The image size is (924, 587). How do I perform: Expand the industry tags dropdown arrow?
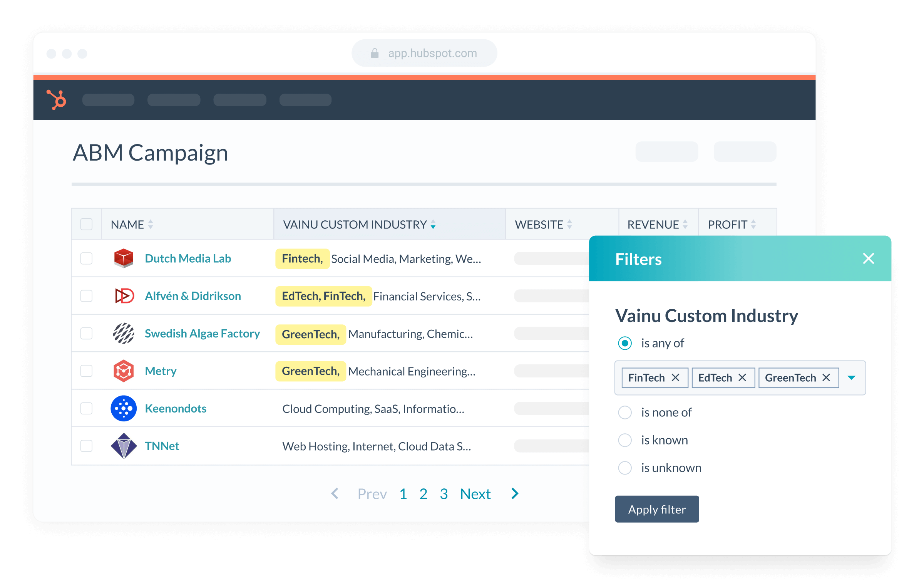(852, 378)
